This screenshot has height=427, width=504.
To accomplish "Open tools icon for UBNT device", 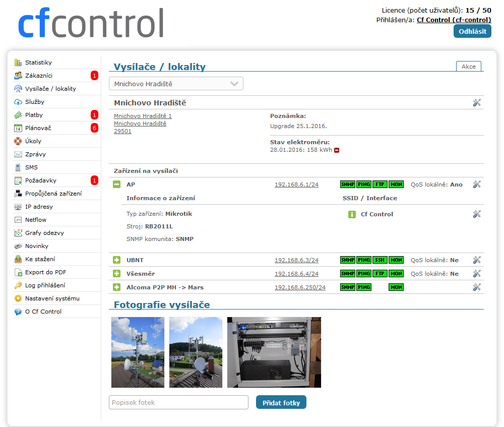I will [x=477, y=260].
